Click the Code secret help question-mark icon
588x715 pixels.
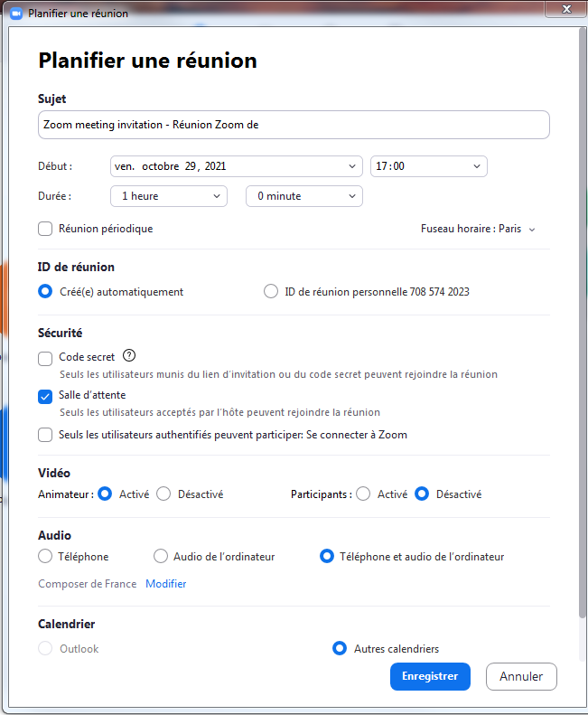[129, 355]
